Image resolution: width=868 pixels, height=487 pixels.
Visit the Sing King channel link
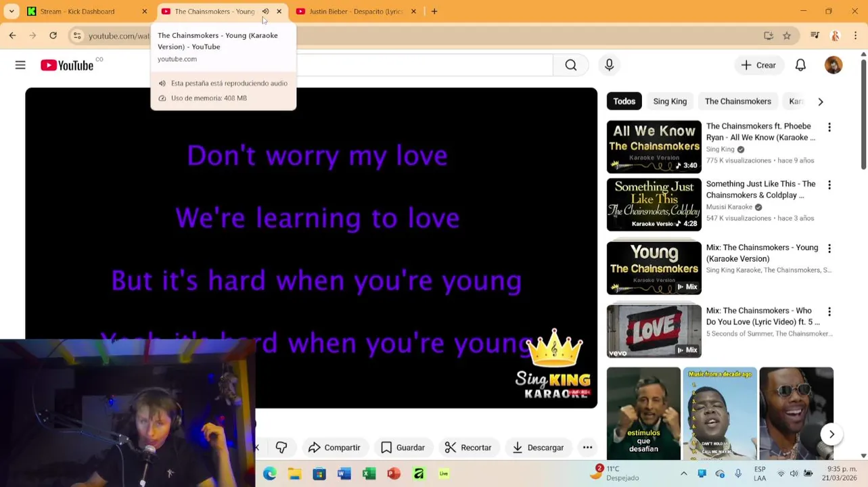coord(720,149)
